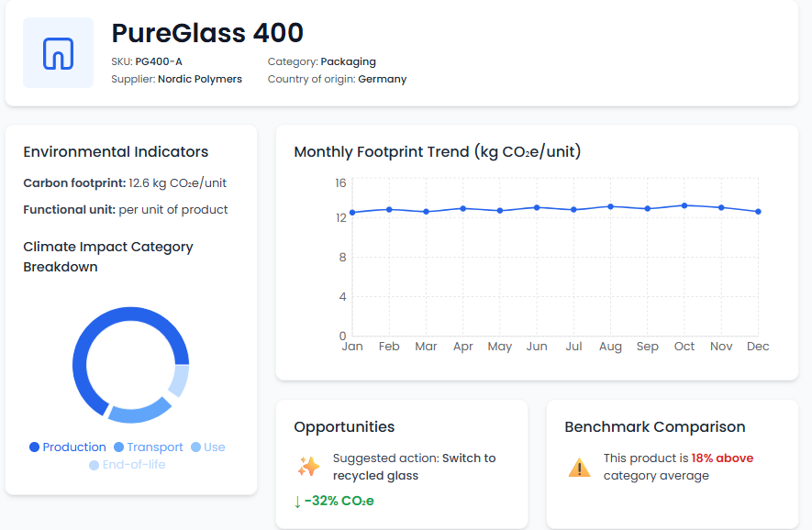
Task: Click the -32% CO₂e reduction value
Action: coord(339,501)
